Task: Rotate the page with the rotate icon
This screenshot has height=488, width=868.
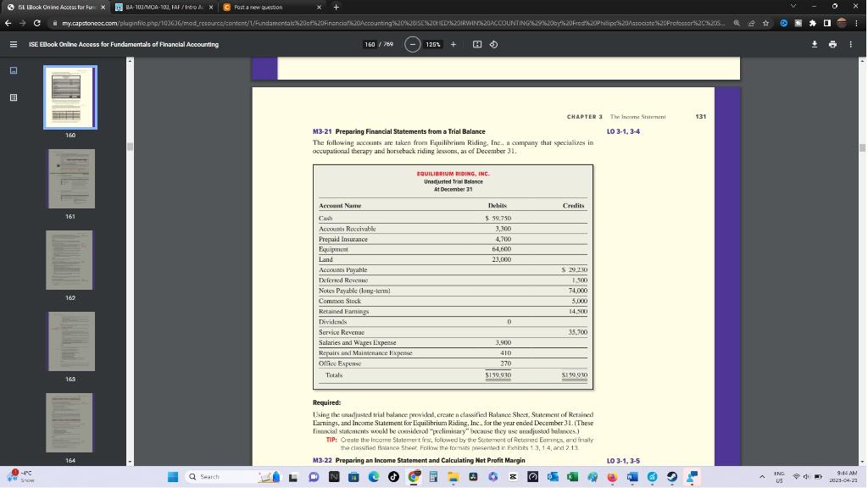Action: click(x=494, y=44)
